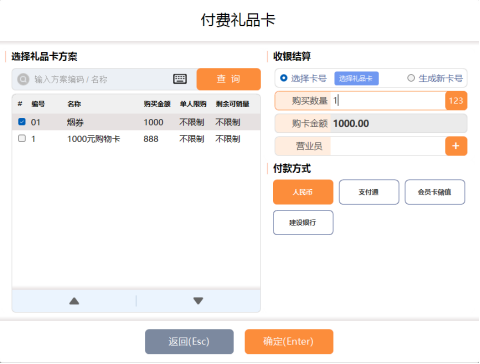This screenshot has height=364, width=480.
Task: Uncheck the 烟券 row checkbox
Action: tap(22, 121)
